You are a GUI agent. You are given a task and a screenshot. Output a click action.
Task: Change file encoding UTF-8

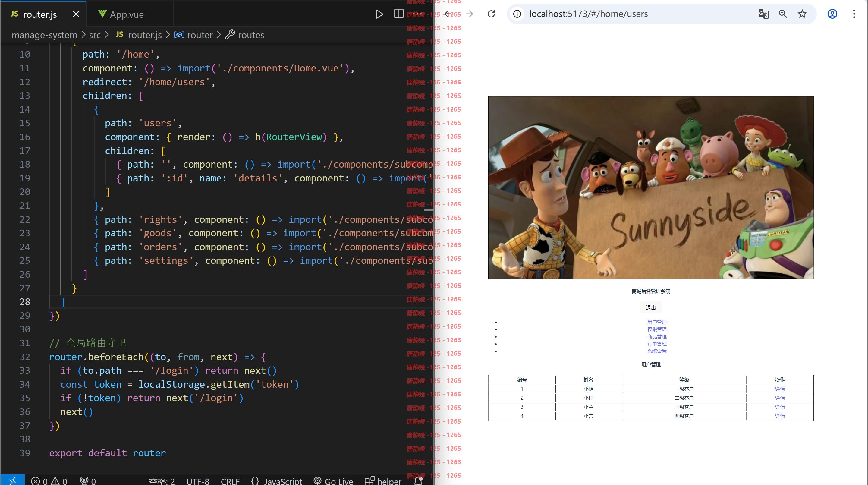point(198,481)
